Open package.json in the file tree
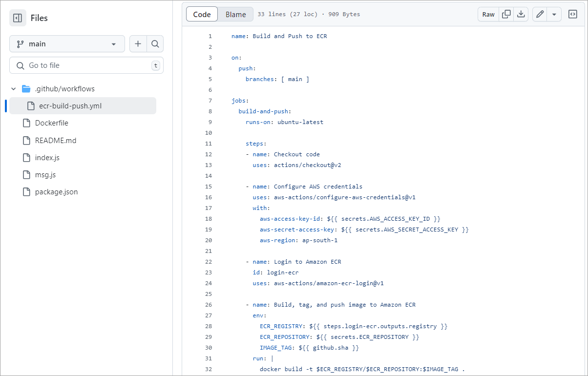Image resolution: width=588 pixels, height=376 pixels. click(x=57, y=191)
